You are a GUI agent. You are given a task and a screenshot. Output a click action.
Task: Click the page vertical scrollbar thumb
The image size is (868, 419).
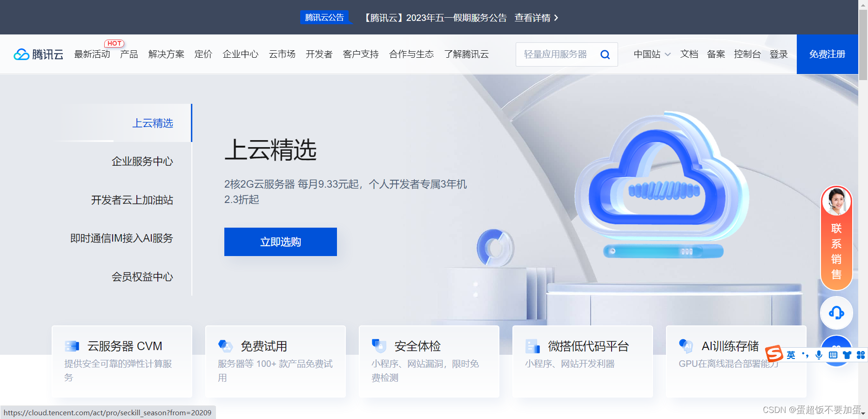863,45
